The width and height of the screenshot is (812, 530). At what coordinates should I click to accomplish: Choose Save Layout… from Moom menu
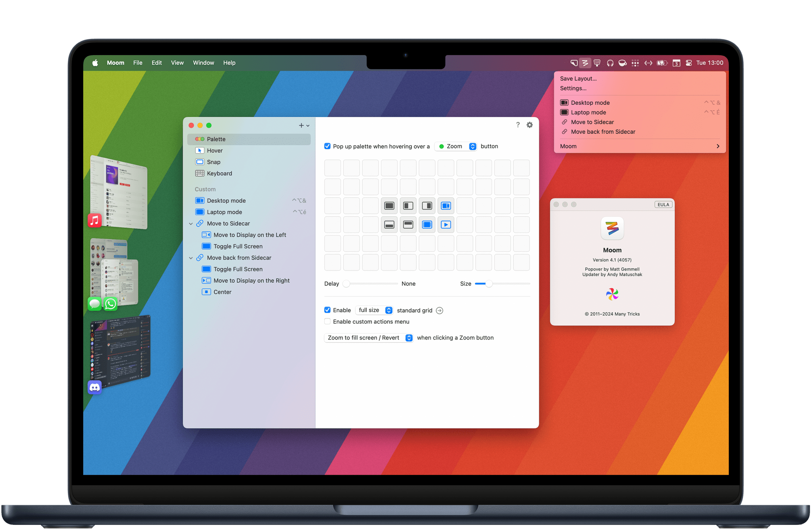point(578,79)
